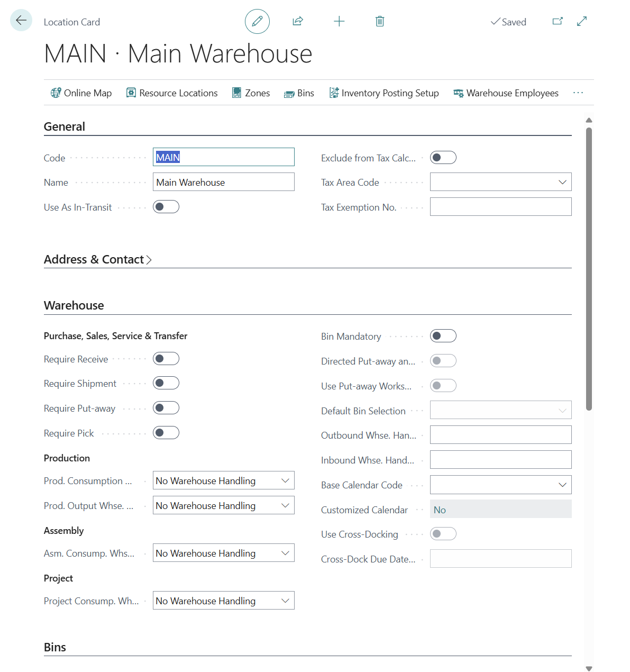The image size is (630, 672).
Task: Open Project Consump. Whse. handling dropdown
Action: 285,601
